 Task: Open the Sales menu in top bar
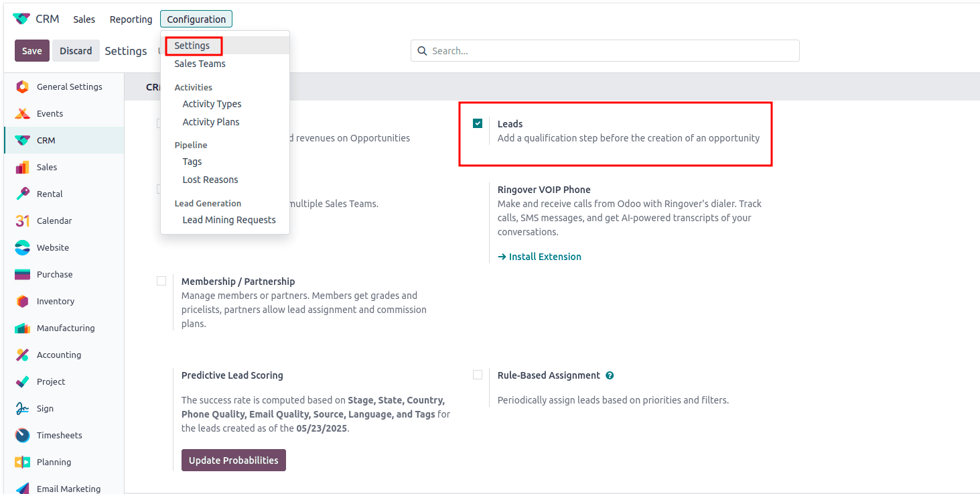[84, 19]
